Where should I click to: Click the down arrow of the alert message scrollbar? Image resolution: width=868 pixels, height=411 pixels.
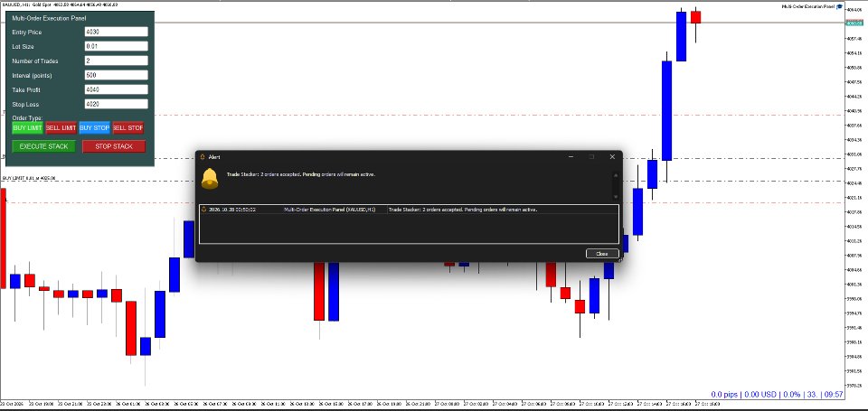pyautogui.click(x=615, y=196)
